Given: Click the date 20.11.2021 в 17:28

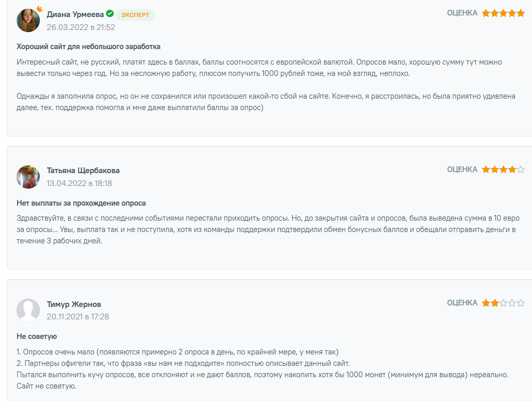Looking at the screenshot, I should pos(78,317).
